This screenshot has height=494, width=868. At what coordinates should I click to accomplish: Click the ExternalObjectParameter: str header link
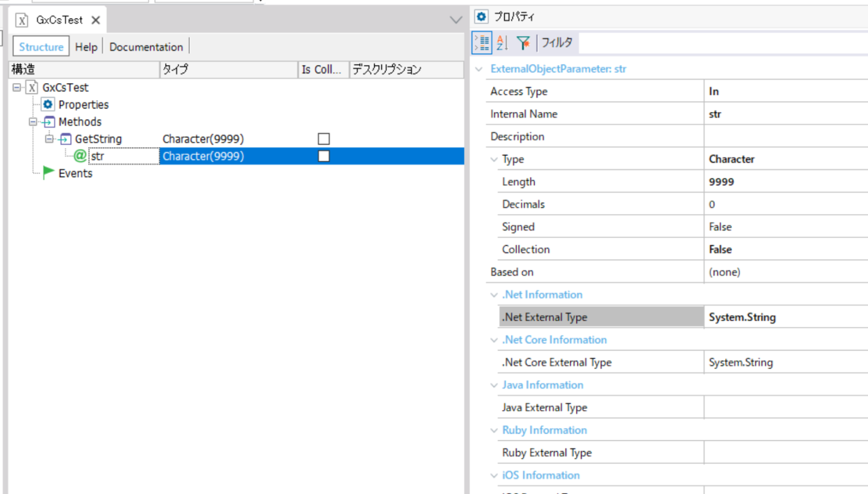coord(558,68)
